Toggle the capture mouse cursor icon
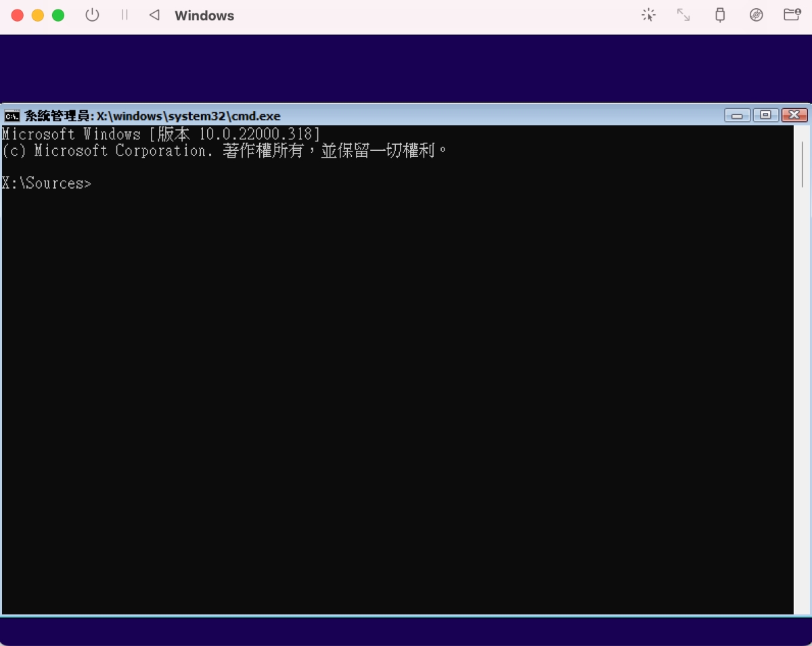812x646 pixels. (648, 15)
